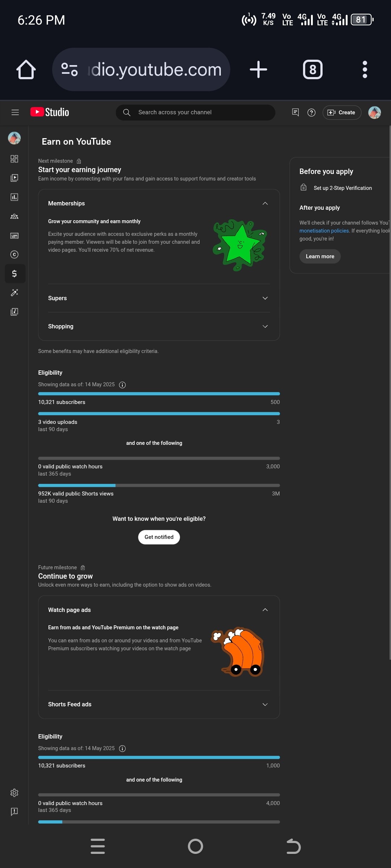Viewport: 391px width, 868px height.
Task: Tap the Android back button
Action: point(293,846)
